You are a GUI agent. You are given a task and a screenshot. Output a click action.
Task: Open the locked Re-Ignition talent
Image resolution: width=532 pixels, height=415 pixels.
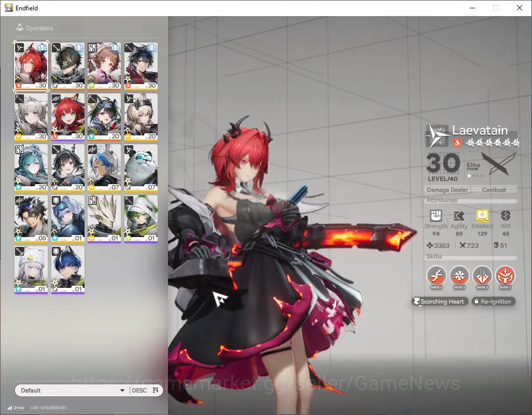point(494,301)
